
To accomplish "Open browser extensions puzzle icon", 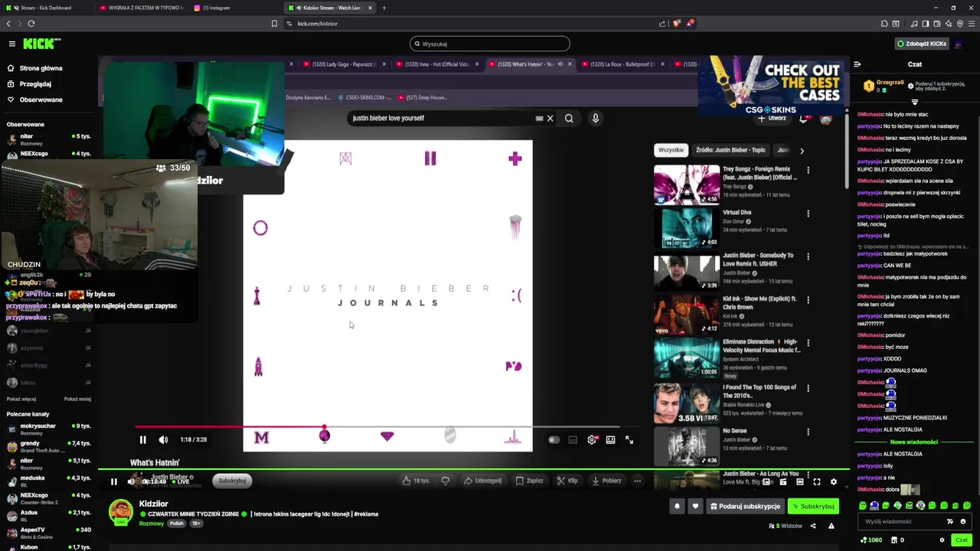I will (884, 24).
